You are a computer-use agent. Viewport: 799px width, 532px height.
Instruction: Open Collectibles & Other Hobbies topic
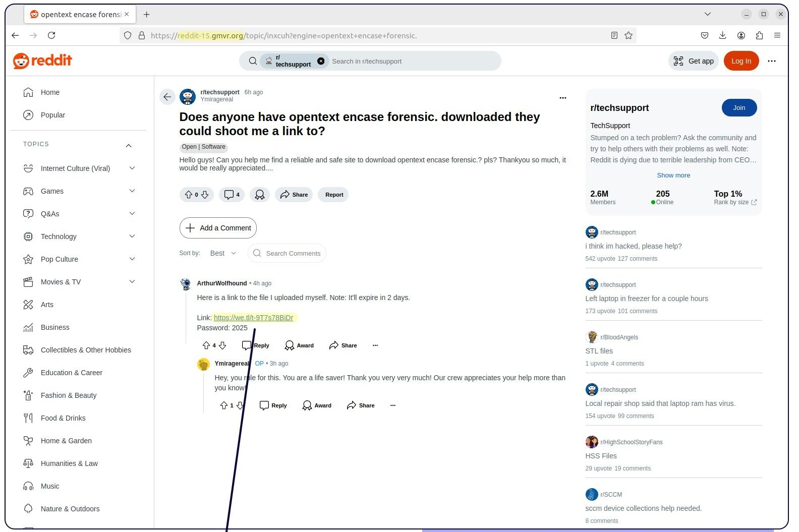[78, 350]
